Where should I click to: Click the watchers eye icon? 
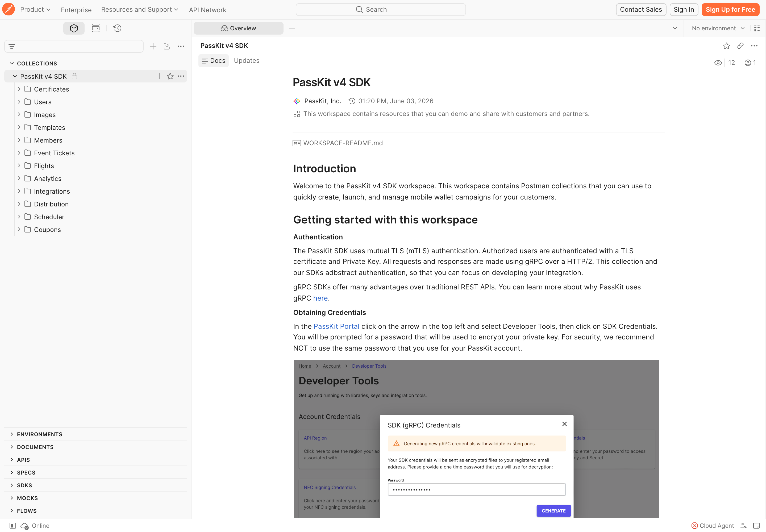tap(718, 63)
